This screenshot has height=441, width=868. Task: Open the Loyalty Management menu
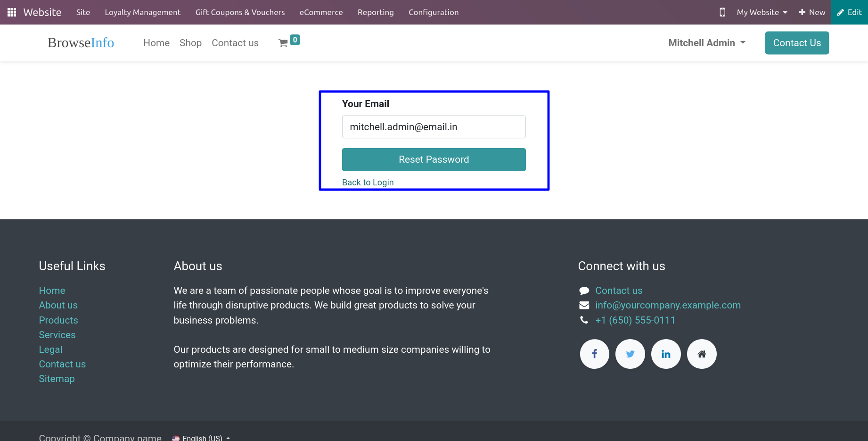click(x=143, y=12)
